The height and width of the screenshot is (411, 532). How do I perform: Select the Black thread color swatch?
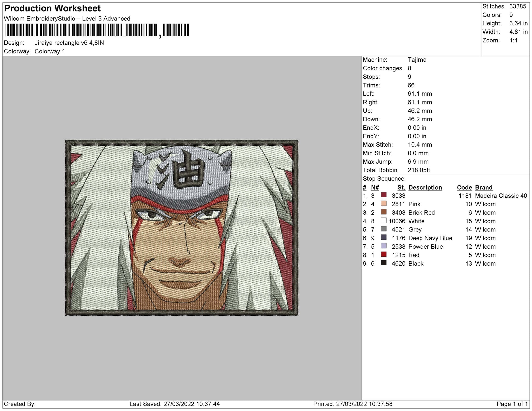point(384,263)
